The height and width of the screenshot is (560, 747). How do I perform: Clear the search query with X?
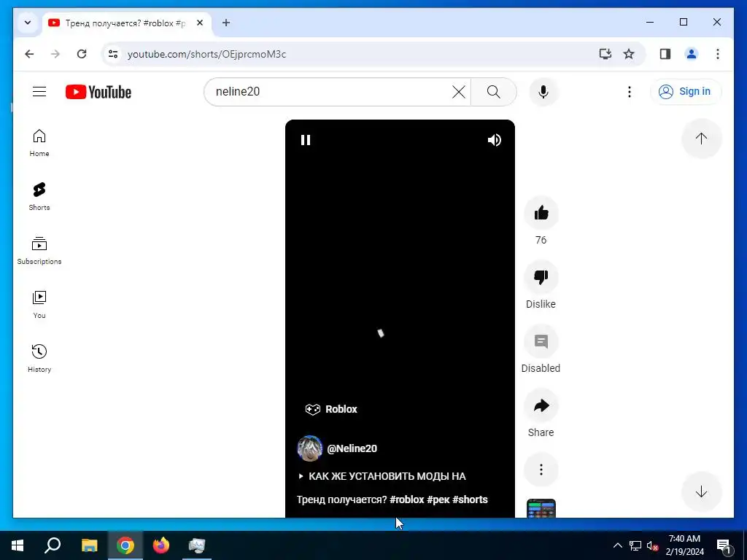[x=458, y=91]
